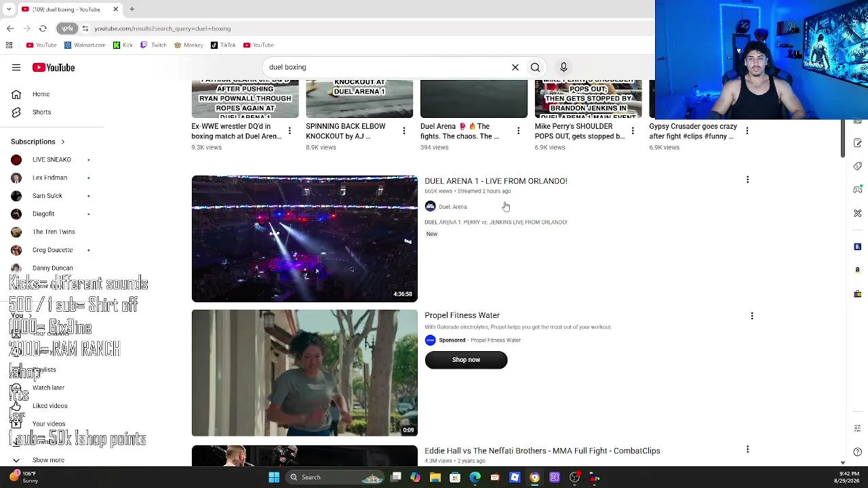Reload the YouTube results page
The image size is (868, 488).
pyautogui.click(x=43, y=28)
